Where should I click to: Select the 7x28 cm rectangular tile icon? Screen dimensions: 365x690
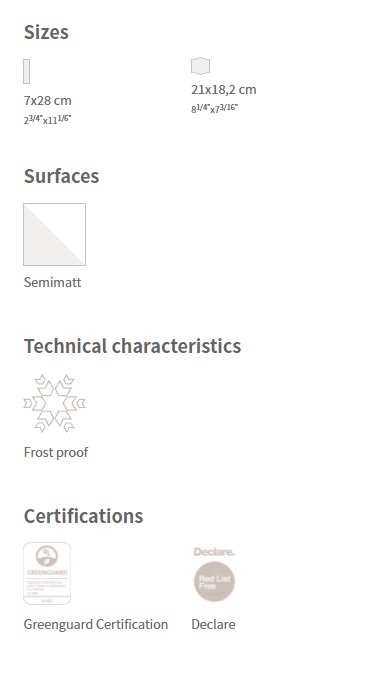click(26, 71)
